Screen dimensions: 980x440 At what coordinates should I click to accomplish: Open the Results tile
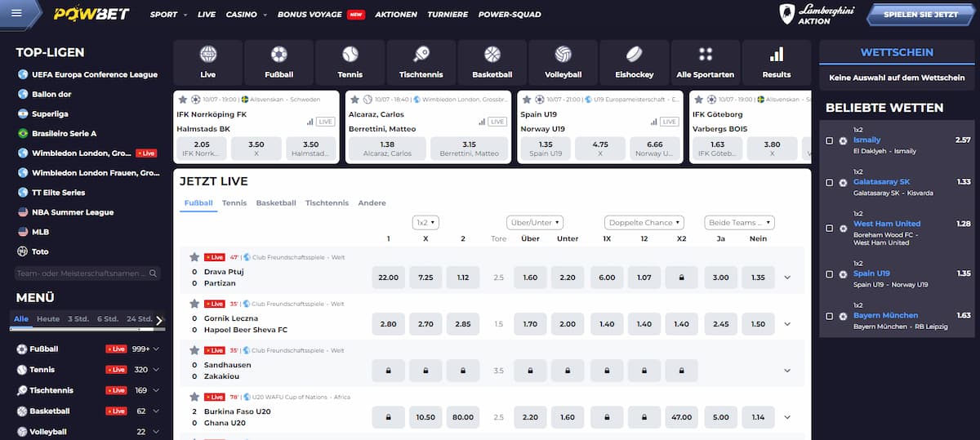point(777,63)
